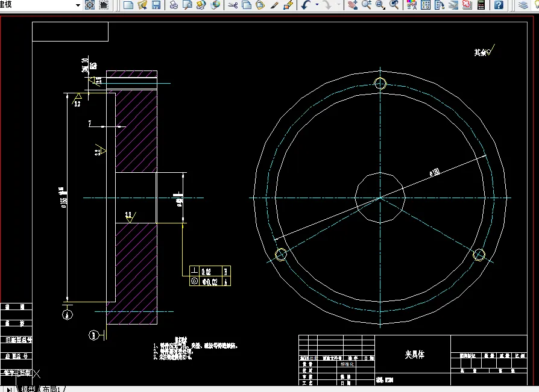Select the technical requirements note block
This screenshot has height=392, width=539.
195,349
